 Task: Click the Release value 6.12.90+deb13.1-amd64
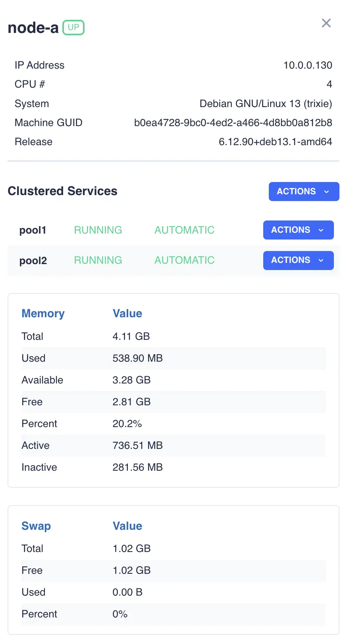tap(276, 142)
